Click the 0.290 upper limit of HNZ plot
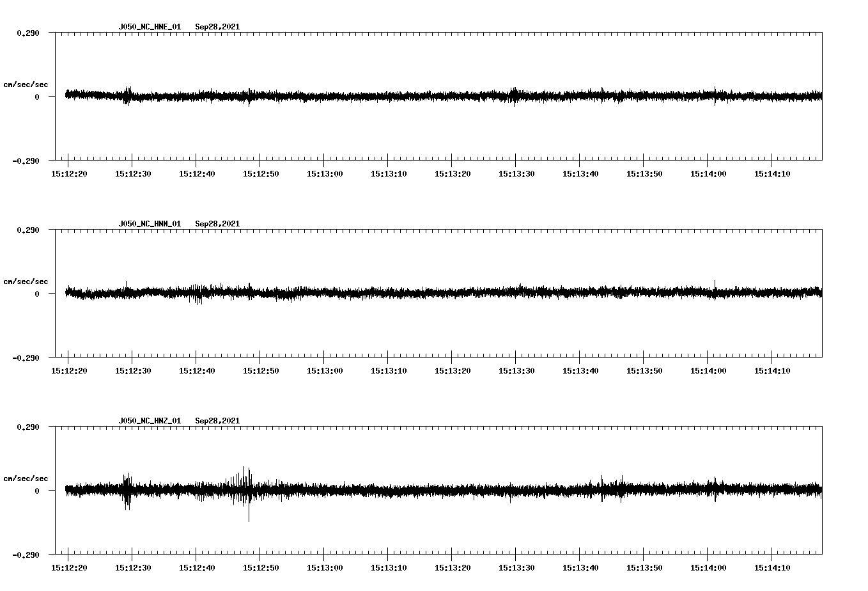Viewport: 868px width, 591px height. pyautogui.click(x=28, y=427)
